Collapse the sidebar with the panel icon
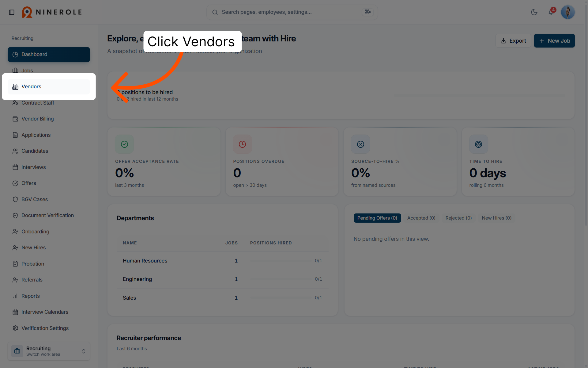The width and height of the screenshot is (588, 368). tap(12, 12)
